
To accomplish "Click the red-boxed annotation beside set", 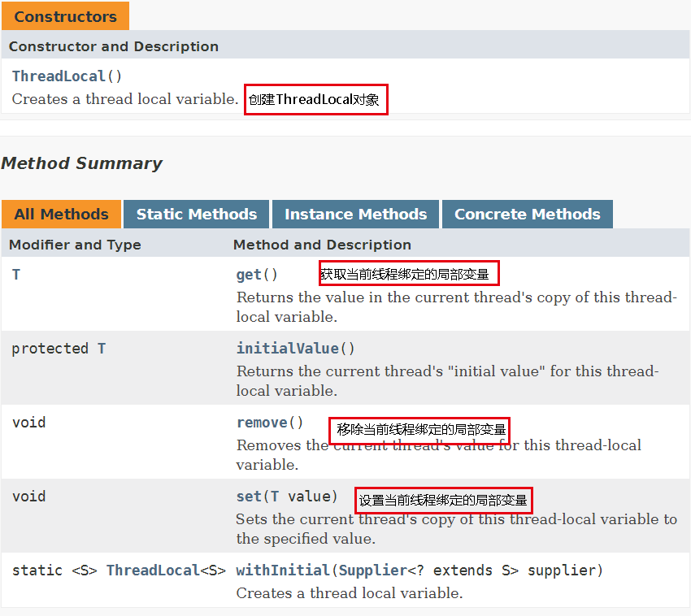I will (x=443, y=500).
